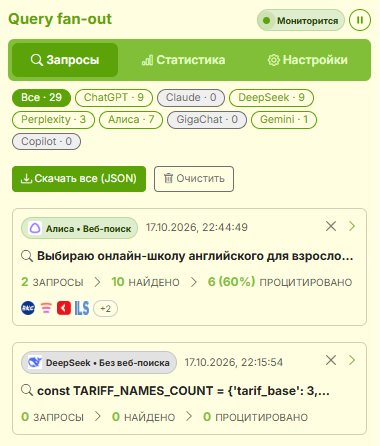Remove the Алиса query card with X

pos(331,226)
